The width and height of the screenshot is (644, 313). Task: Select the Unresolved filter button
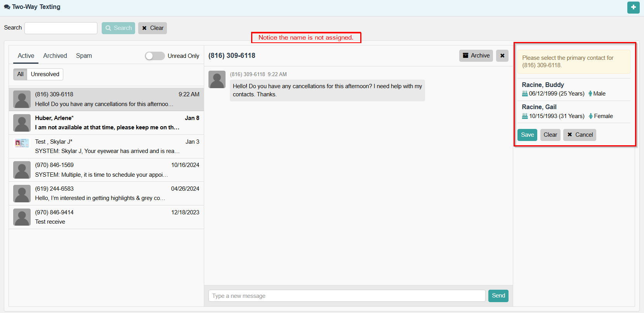pos(45,74)
